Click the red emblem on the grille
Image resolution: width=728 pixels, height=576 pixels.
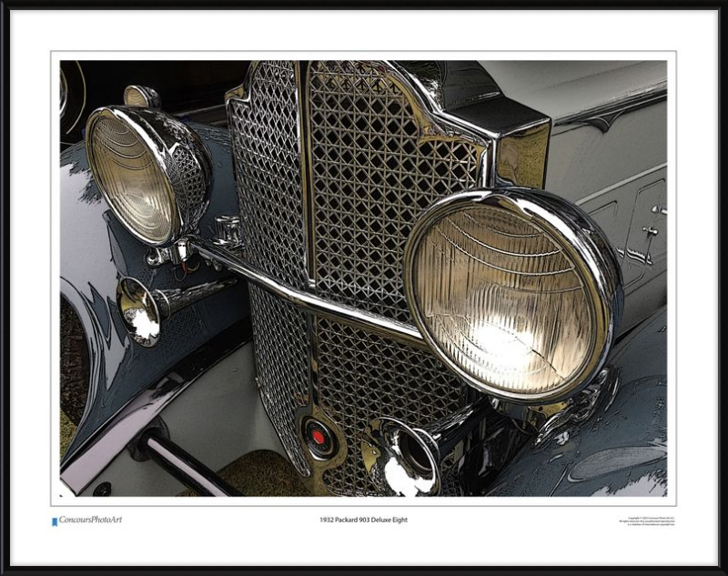318,437
